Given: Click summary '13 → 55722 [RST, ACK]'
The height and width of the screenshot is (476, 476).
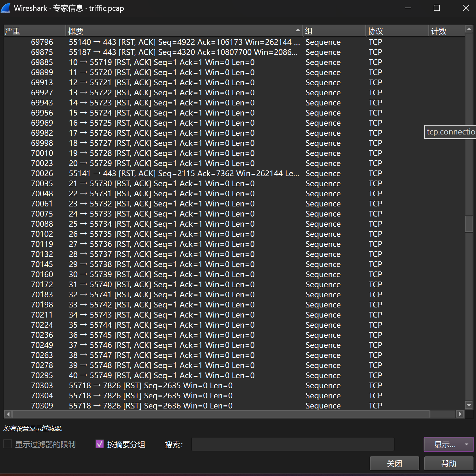Looking at the screenshot, I should [162, 92].
